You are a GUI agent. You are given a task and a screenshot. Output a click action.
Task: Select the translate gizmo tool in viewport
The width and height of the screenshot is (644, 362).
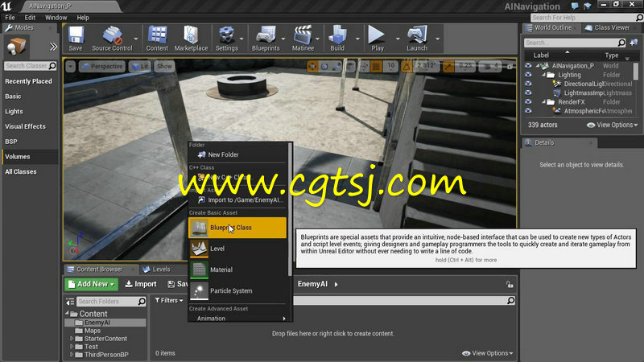point(312,67)
